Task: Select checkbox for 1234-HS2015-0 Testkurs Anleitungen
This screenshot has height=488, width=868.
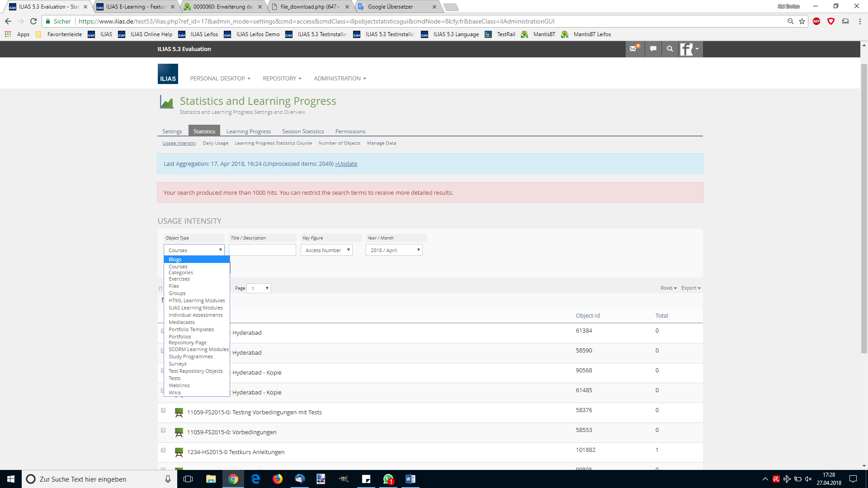Action: (163, 450)
